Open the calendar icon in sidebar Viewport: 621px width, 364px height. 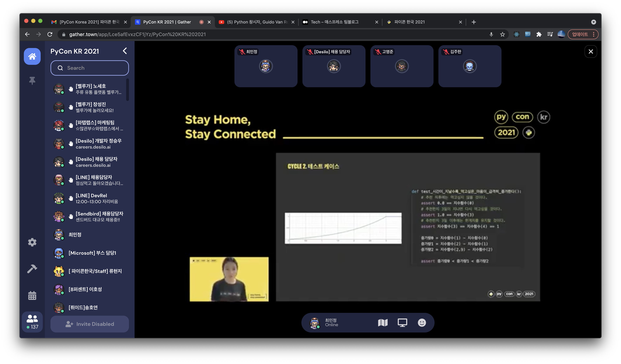click(32, 295)
